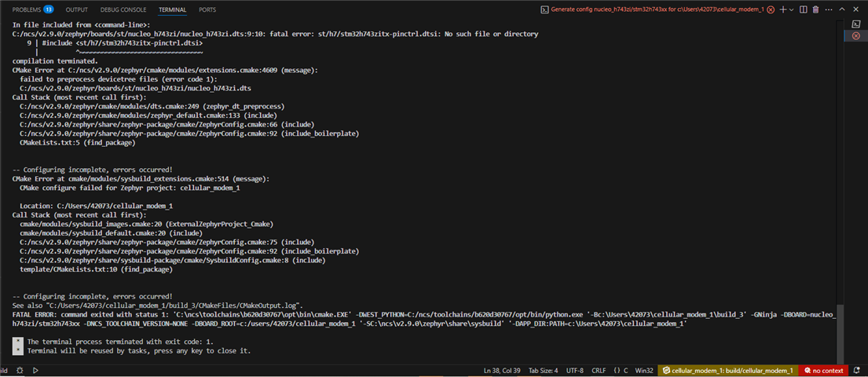The image size is (868, 377).
Task: Click Win32 configuration in status bar
Action: point(644,371)
